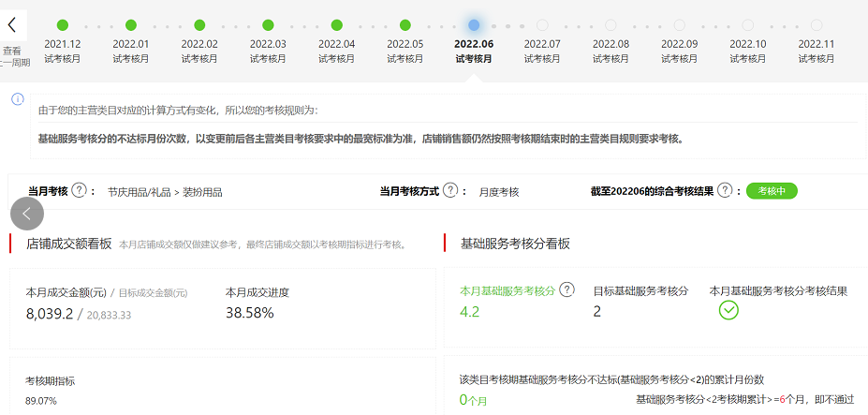This screenshot has width=868, height=415.
Task: Click the 4.2 service score value
Action: coord(469,311)
